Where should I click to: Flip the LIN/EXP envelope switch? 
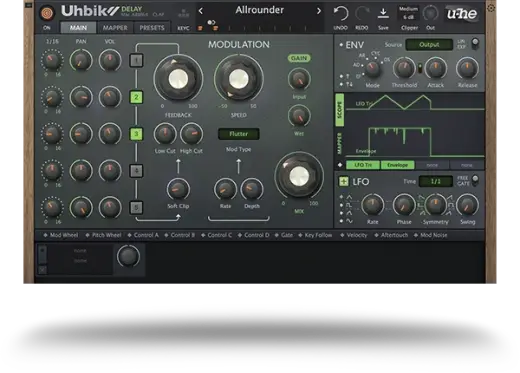475,43
